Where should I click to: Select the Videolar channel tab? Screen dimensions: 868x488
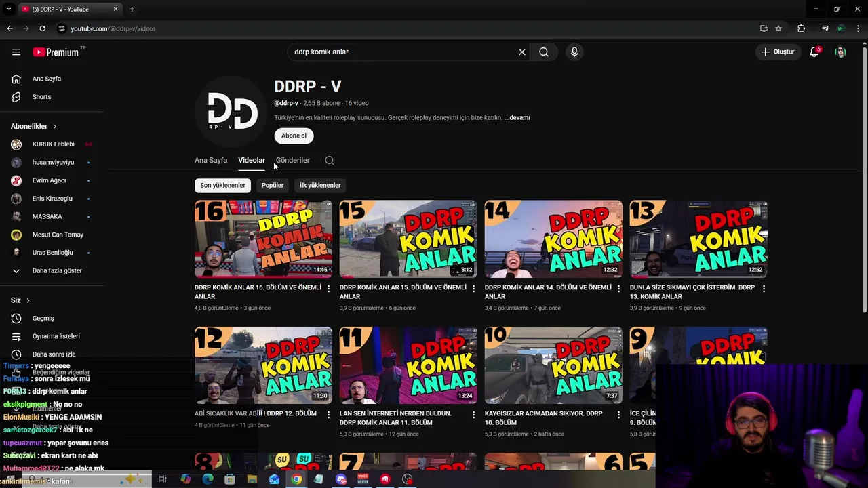tap(252, 161)
